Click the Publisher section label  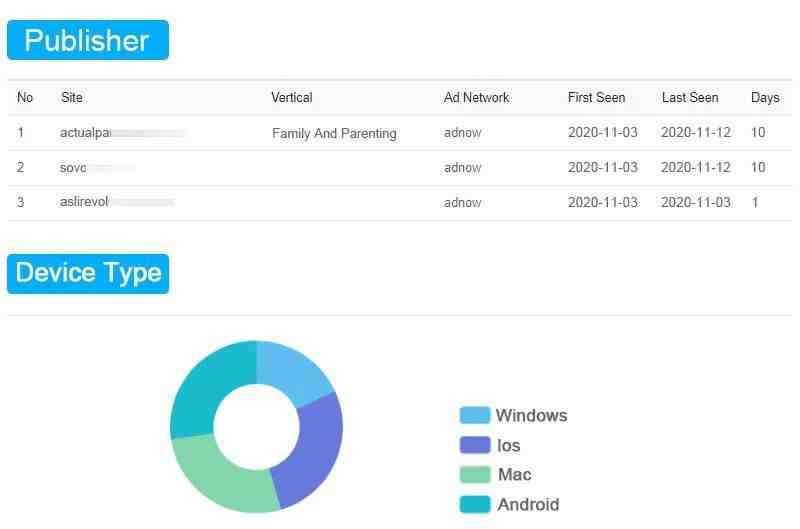pos(88,40)
